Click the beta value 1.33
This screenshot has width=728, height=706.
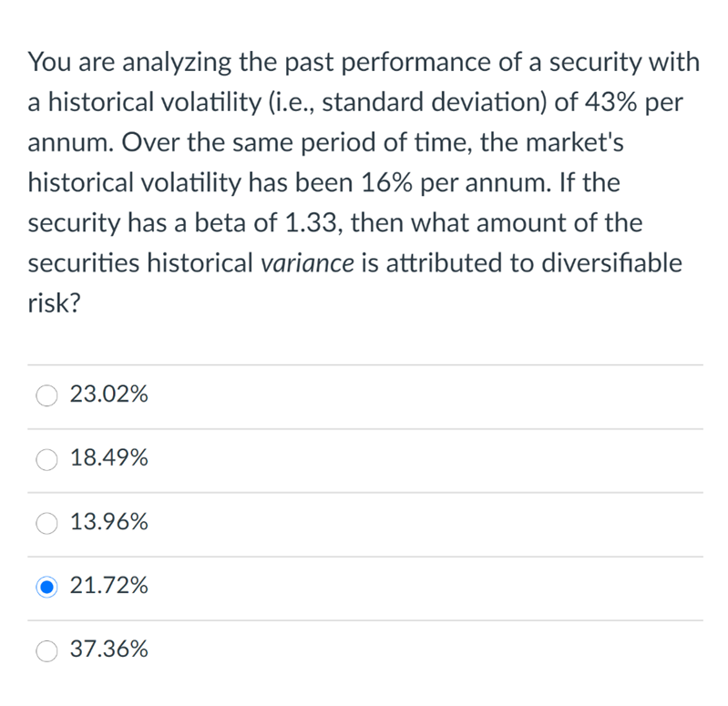point(310,223)
